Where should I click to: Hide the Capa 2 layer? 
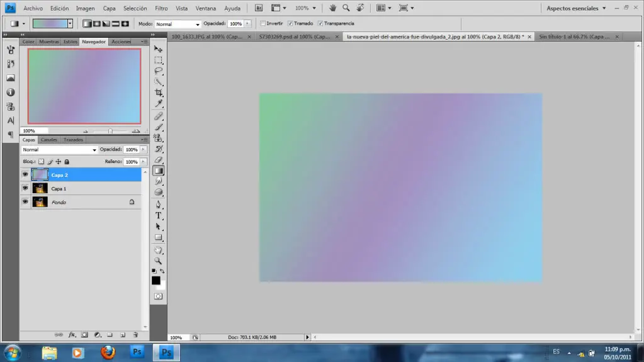[25, 174]
